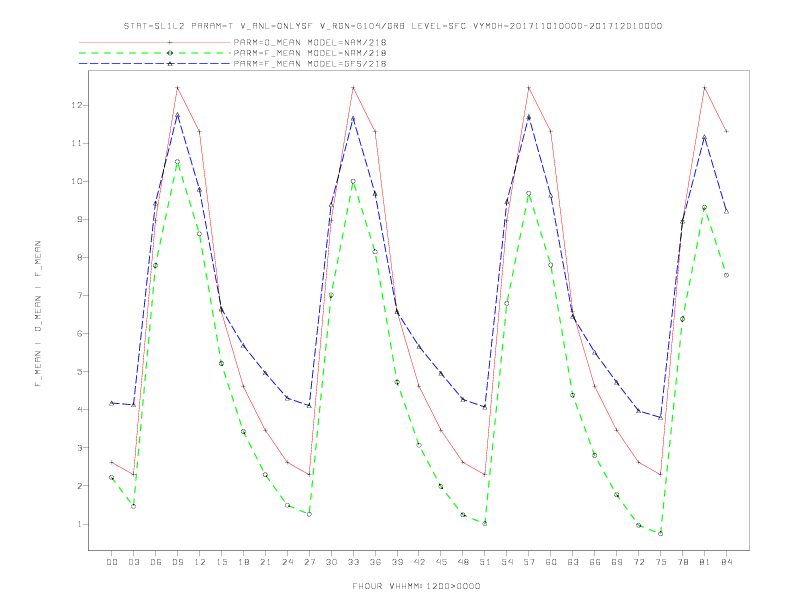
Task: Click x-axis tick label 51
Action: [485, 562]
